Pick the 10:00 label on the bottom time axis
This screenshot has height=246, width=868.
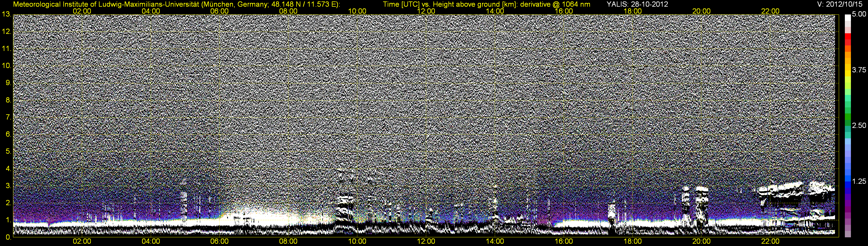point(357,242)
